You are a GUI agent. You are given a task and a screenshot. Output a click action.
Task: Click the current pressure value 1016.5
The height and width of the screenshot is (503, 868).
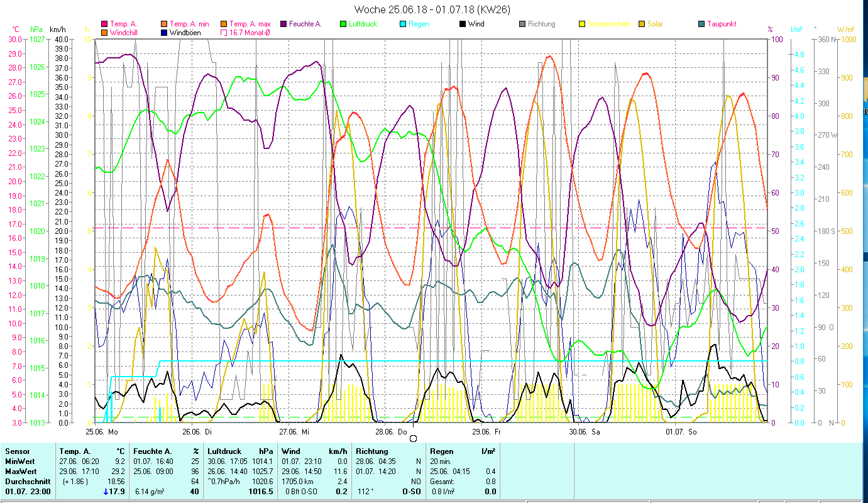pos(261,491)
